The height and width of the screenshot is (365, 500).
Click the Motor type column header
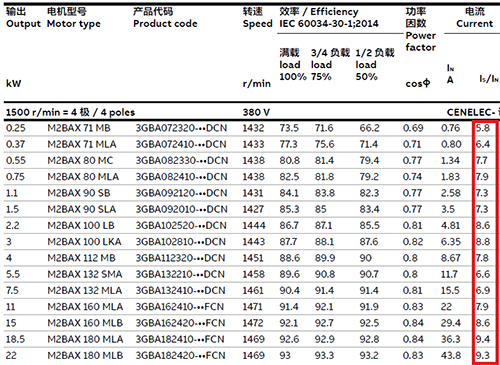(74, 18)
